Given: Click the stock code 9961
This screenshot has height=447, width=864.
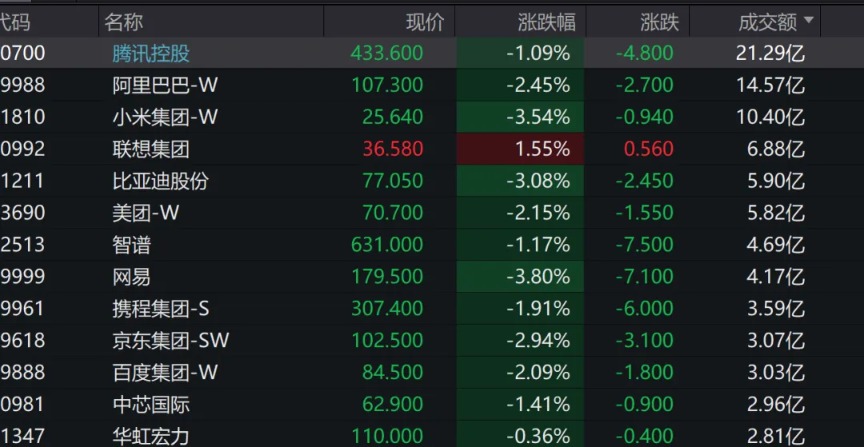Looking at the screenshot, I should [23, 309].
